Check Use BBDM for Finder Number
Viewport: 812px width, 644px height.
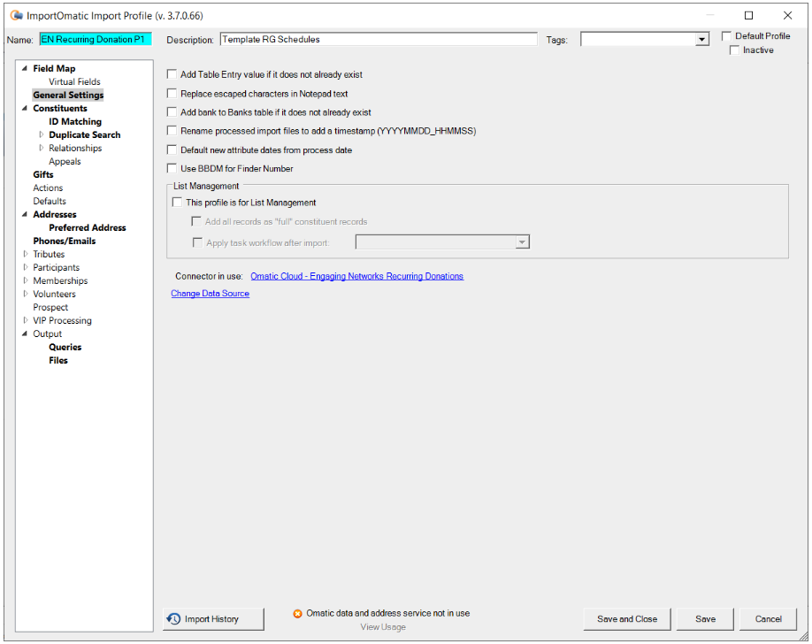(172, 167)
